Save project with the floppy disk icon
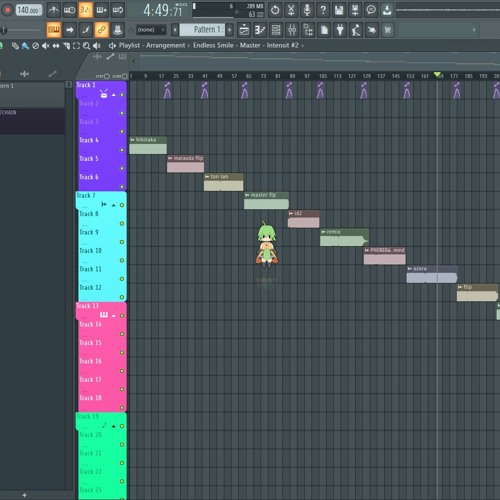 pyautogui.click(x=339, y=10)
